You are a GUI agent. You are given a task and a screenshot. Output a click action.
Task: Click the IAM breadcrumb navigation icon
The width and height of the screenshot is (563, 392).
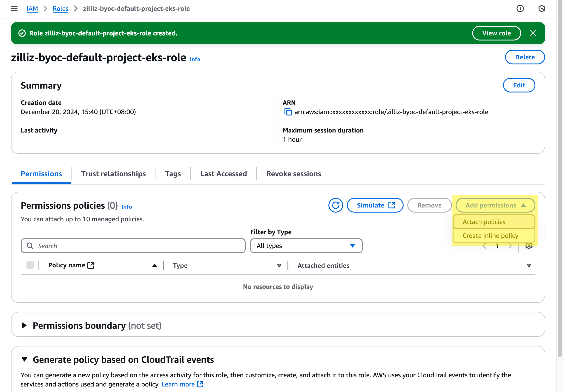[32, 9]
